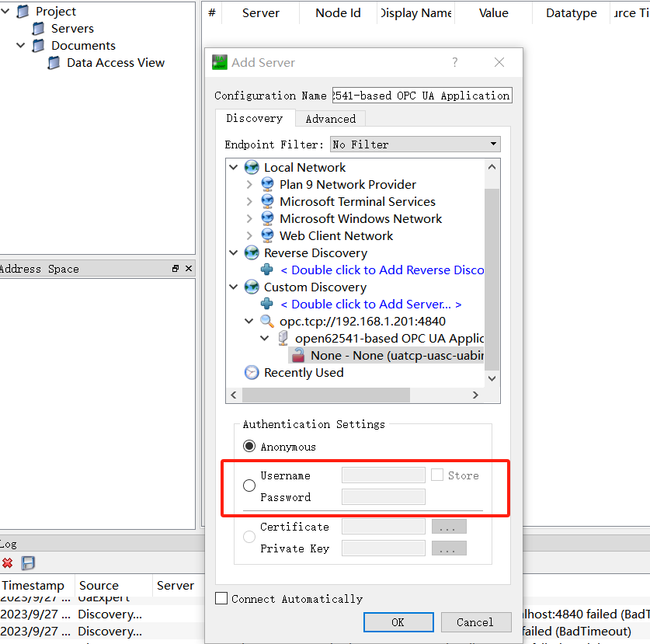Collapse the Project tree node
Screen dimensions: 650x644
(5, 11)
